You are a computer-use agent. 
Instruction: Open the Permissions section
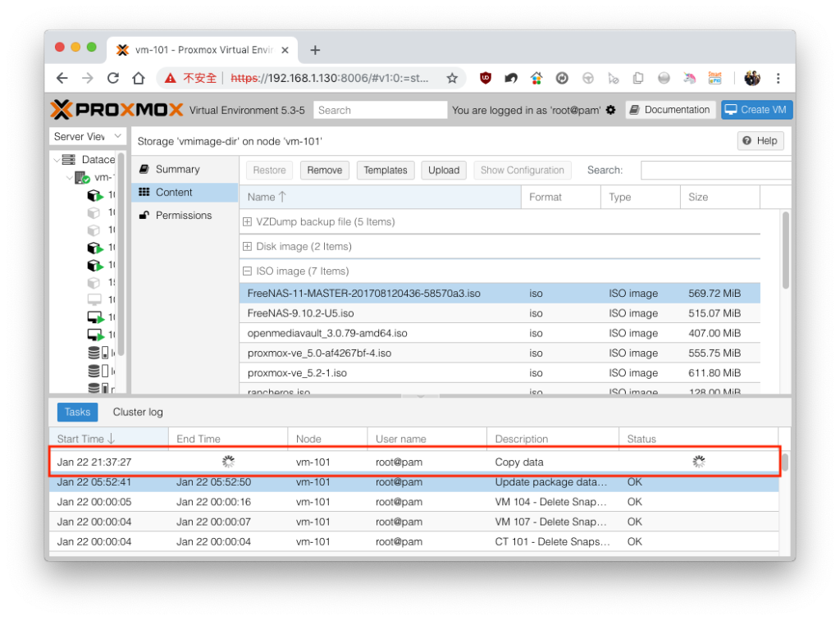(185, 215)
